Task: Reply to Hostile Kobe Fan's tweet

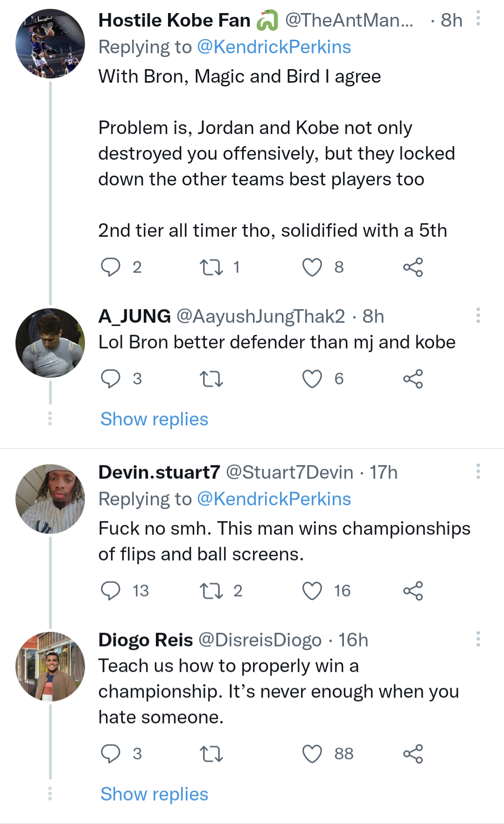Action: tap(111, 267)
